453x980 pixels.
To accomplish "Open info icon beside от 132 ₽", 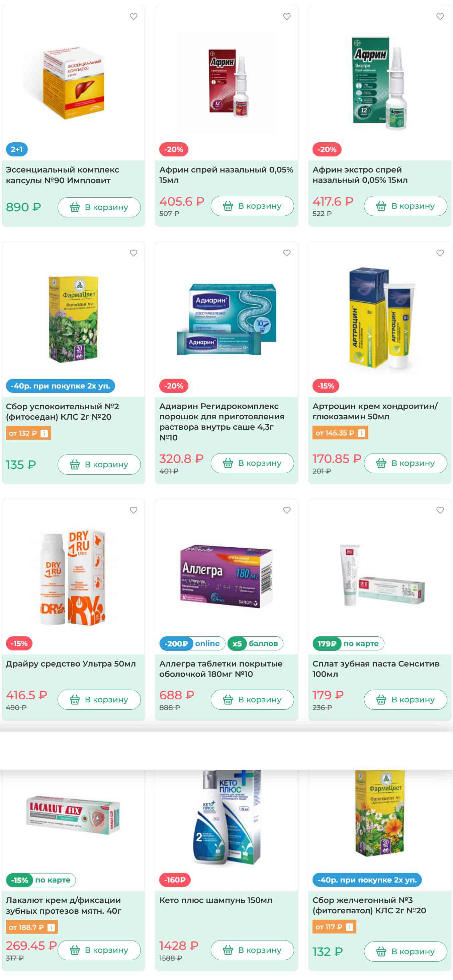I will (44, 433).
